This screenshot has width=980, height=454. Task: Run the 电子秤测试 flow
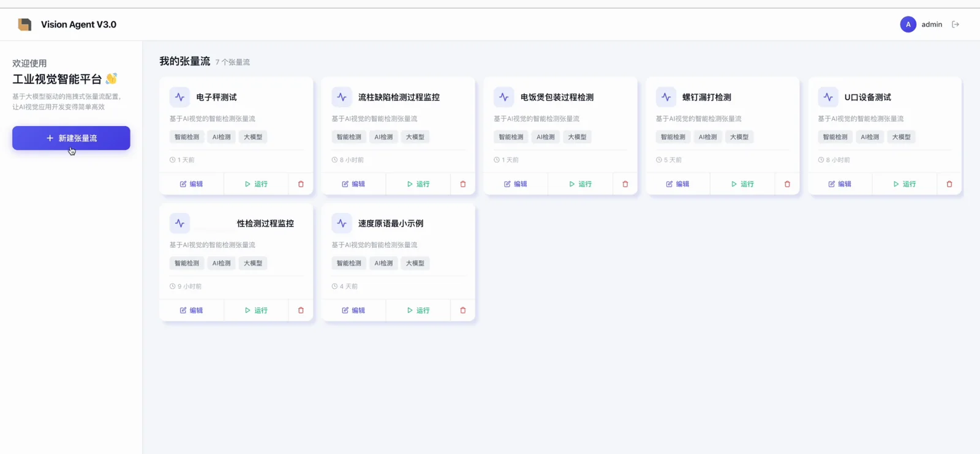tap(256, 184)
